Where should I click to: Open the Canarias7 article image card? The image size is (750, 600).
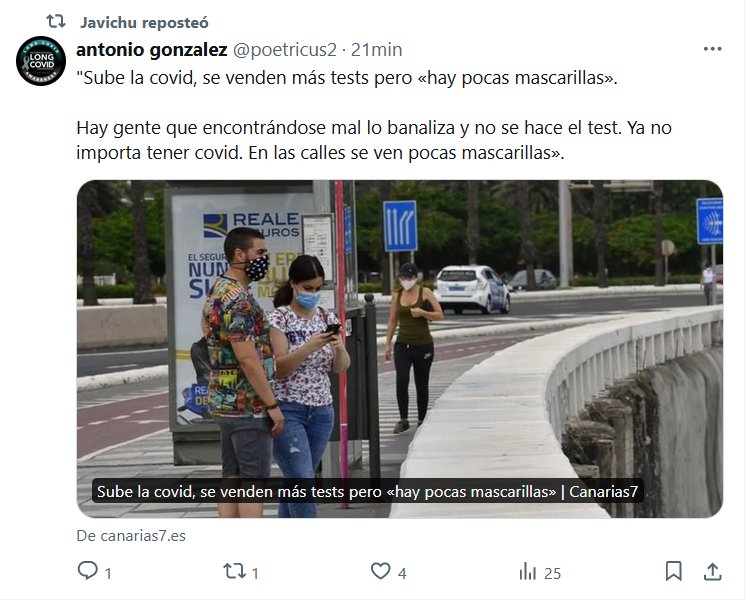(400, 349)
